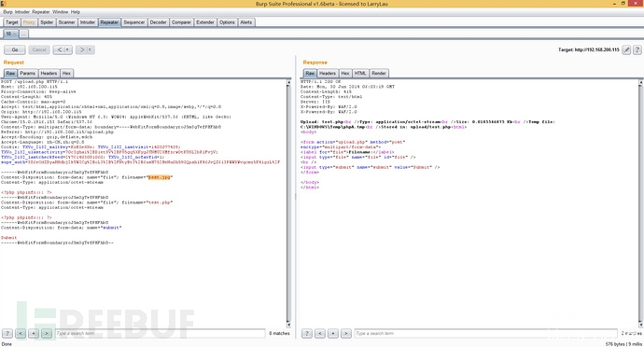Open request search help button
This screenshot has height=347, width=644.
click(x=7, y=333)
